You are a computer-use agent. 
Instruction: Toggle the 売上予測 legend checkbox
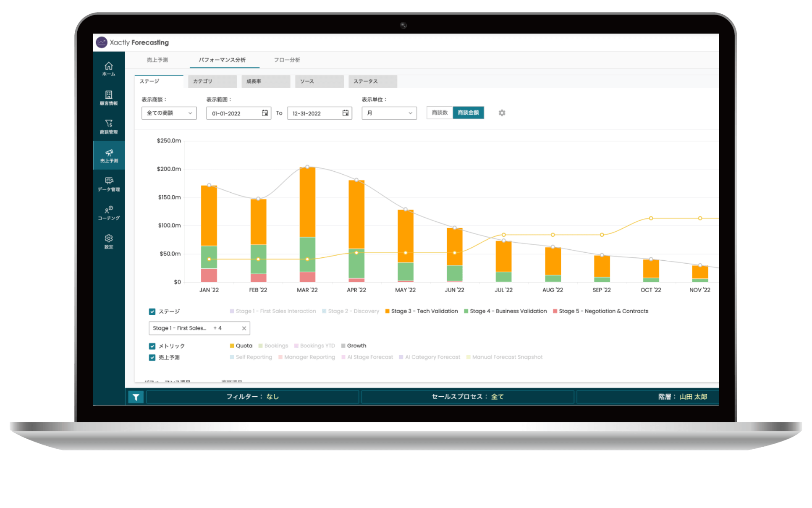(x=152, y=358)
